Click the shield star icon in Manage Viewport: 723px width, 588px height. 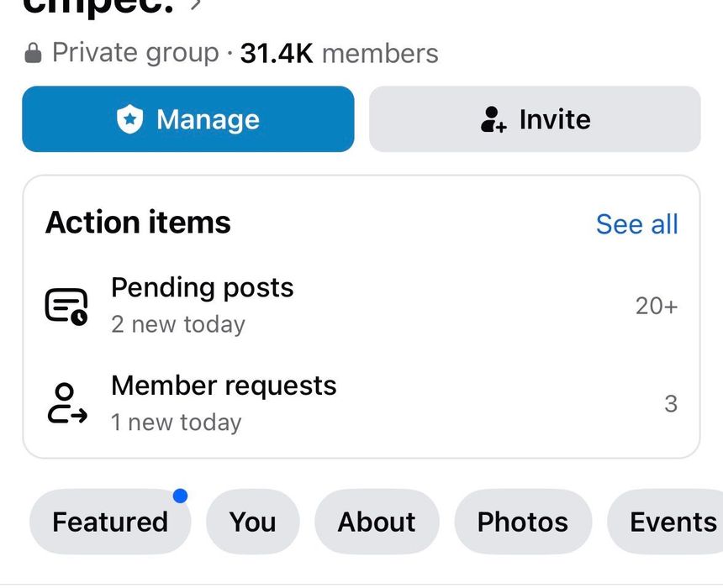(130, 119)
